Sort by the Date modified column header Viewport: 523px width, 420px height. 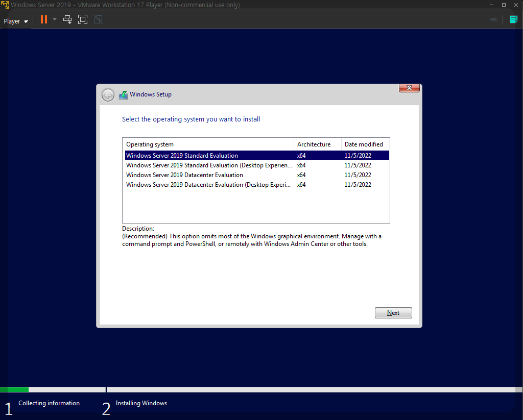[x=365, y=144]
